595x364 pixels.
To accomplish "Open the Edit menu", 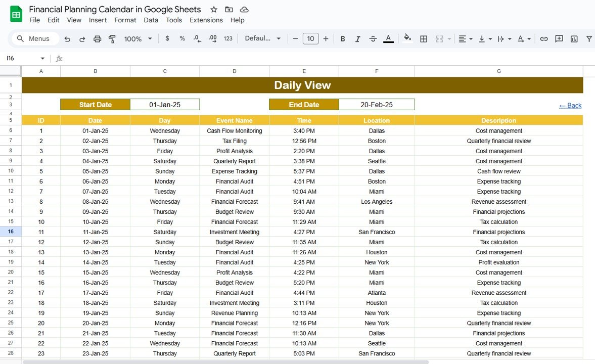I will (53, 20).
